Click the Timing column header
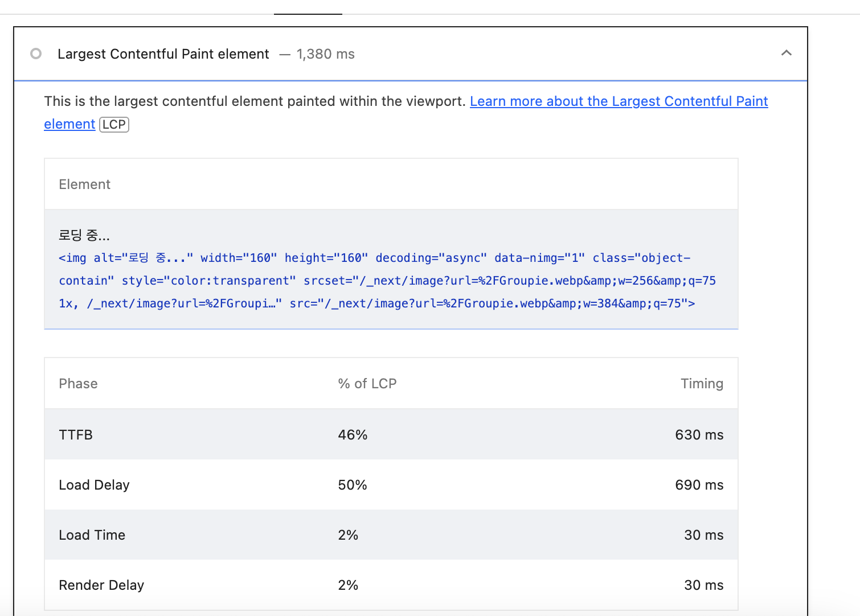 702,384
